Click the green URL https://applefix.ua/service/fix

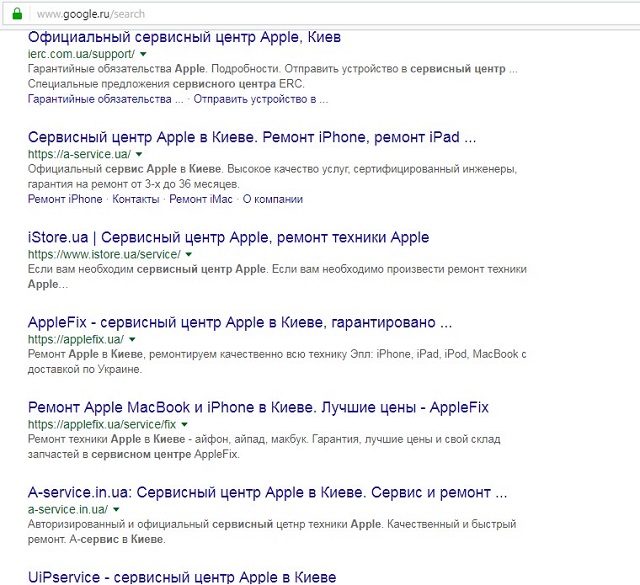[102, 425]
